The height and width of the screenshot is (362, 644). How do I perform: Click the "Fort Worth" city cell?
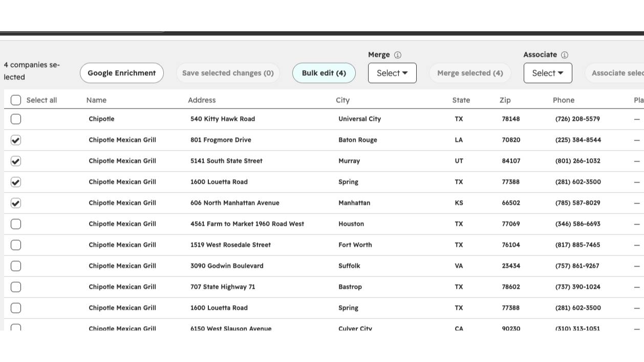(355, 245)
